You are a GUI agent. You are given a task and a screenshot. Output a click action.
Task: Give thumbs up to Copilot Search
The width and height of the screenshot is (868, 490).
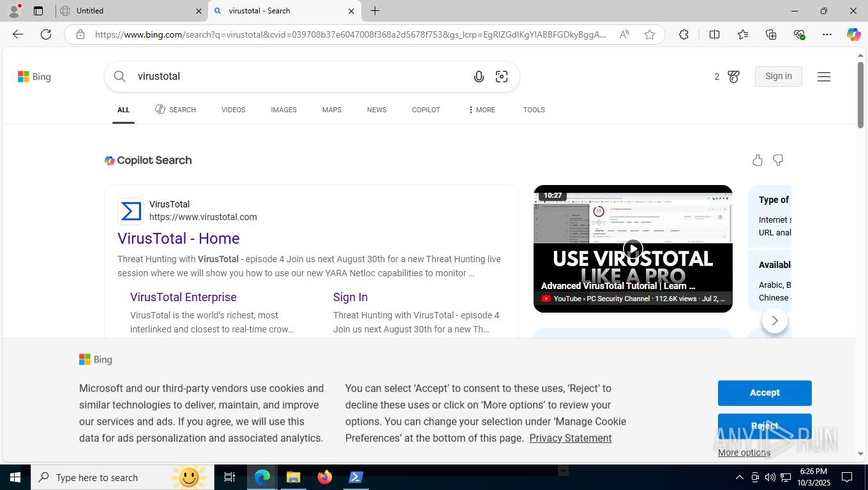[758, 160]
